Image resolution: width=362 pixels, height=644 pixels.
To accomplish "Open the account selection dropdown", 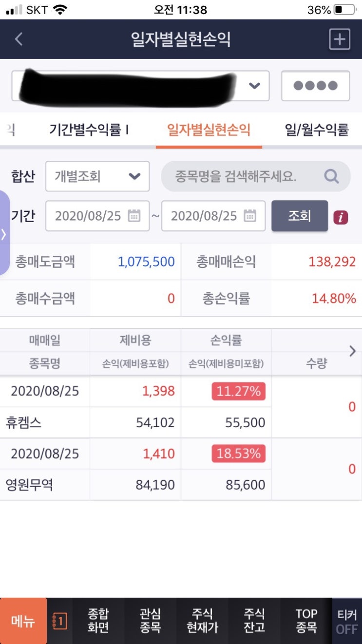I will coord(140,86).
